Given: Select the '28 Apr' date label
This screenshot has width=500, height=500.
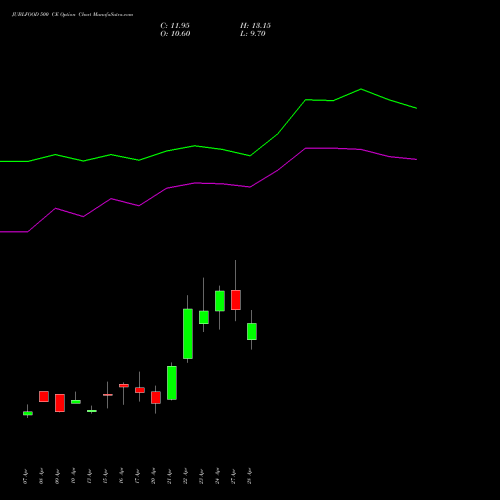Looking at the screenshot, I should coord(250,477).
